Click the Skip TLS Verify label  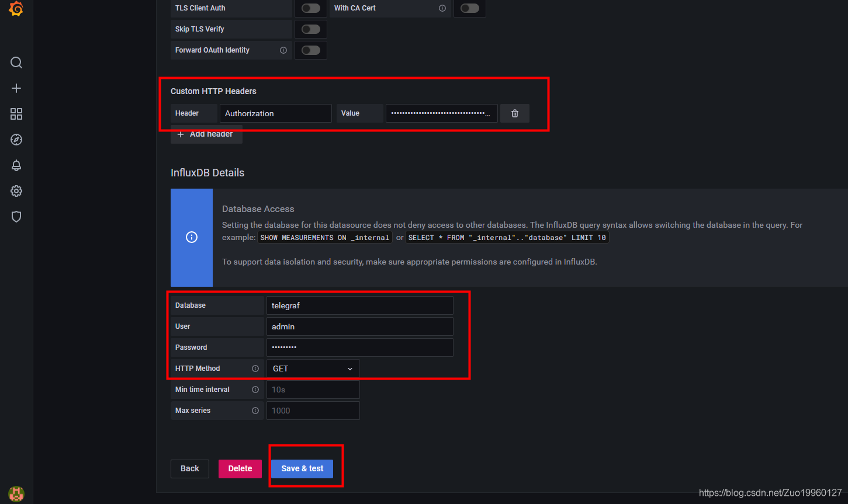point(200,29)
